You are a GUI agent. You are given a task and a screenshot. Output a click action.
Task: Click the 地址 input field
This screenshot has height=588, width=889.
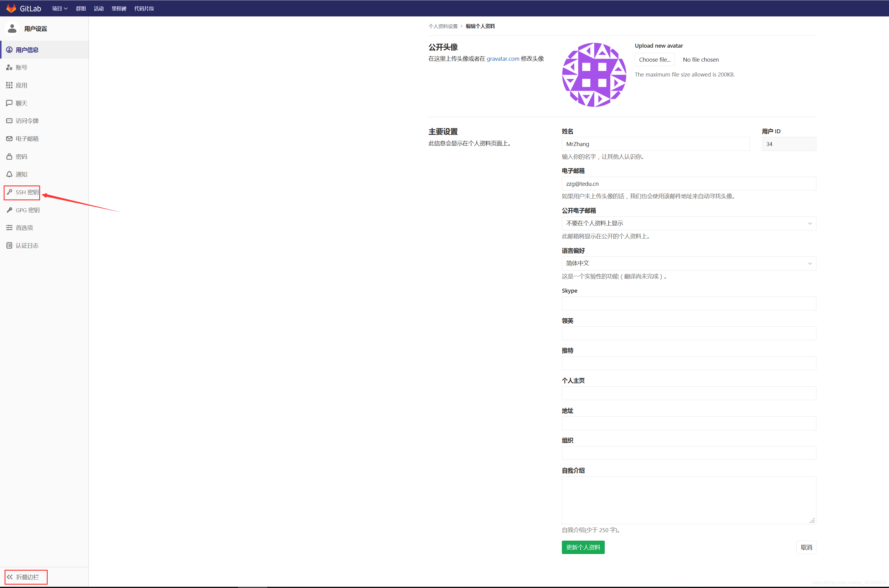click(689, 423)
